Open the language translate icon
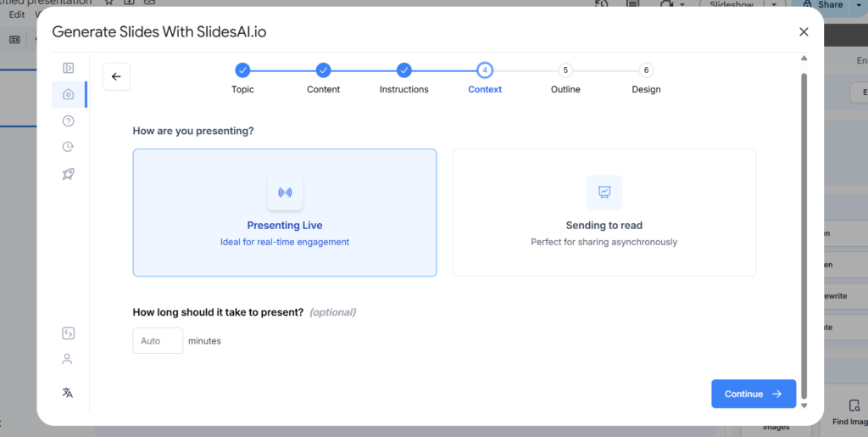Image resolution: width=868 pixels, height=437 pixels. pos(68,392)
